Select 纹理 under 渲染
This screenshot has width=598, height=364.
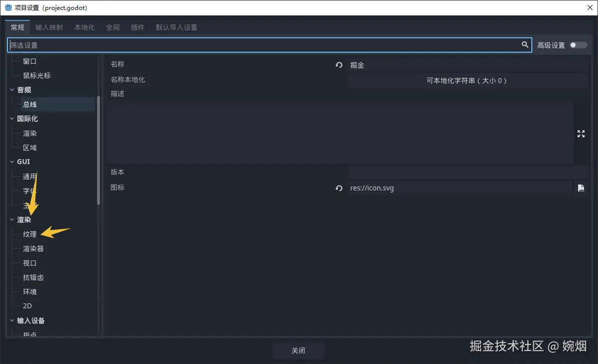[x=30, y=234]
